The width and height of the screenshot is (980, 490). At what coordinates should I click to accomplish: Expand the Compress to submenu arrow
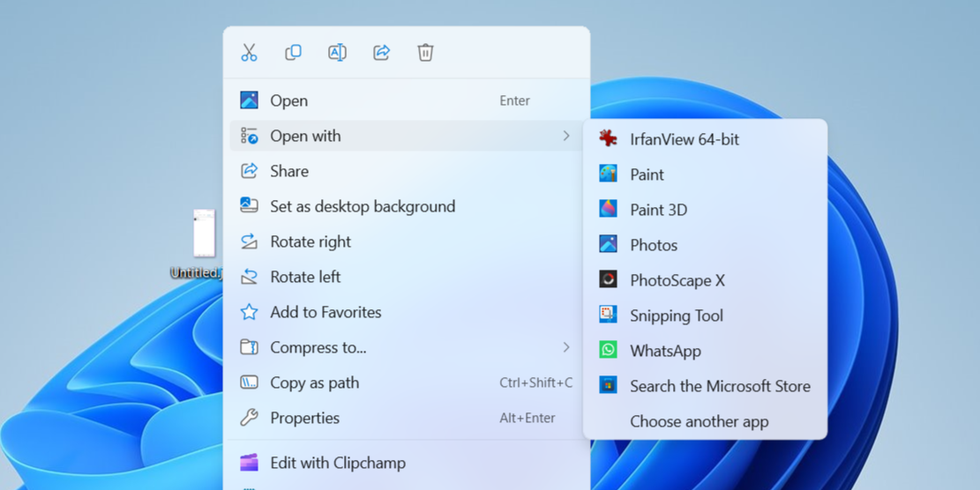tap(566, 347)
